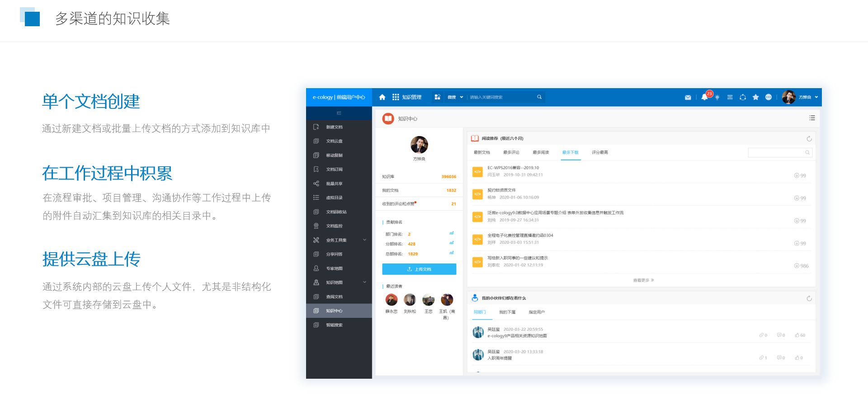
Task: Click the 查看更多 link
Action: (643, 280)
